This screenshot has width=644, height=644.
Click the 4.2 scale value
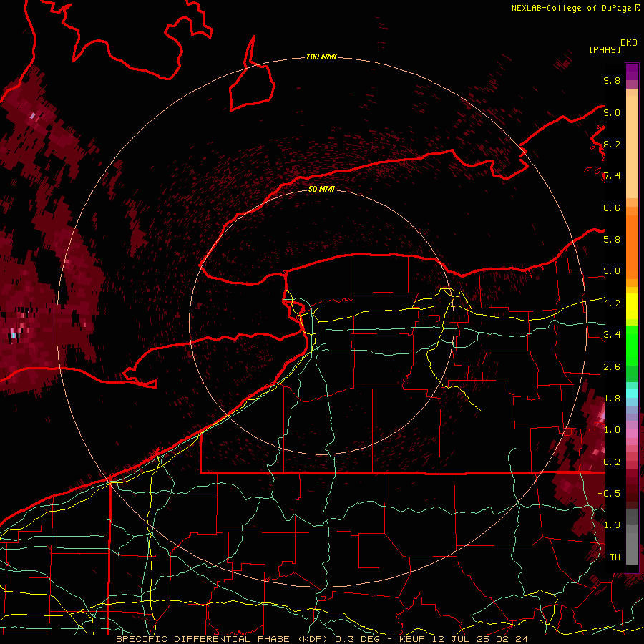coord(612,303)
